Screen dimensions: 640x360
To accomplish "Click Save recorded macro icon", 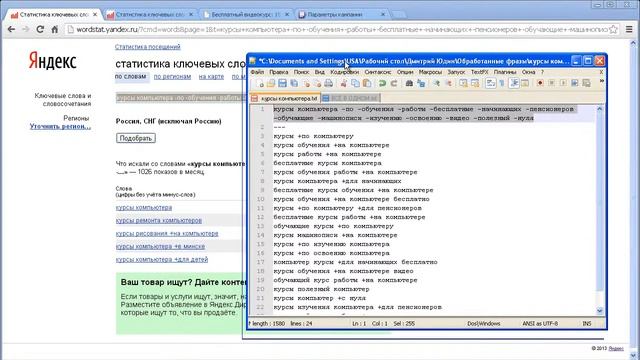I will coord(587,83).
